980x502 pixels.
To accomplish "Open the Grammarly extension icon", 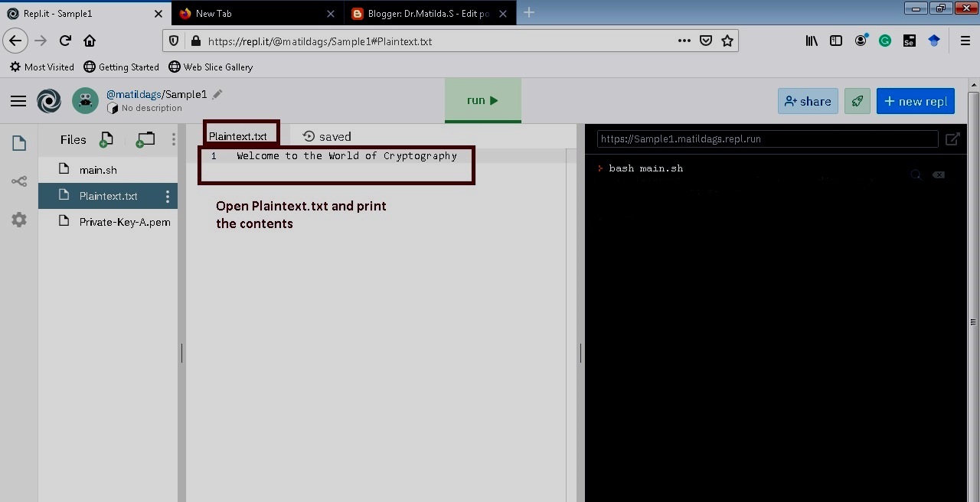I will click(x=885, y=41).
